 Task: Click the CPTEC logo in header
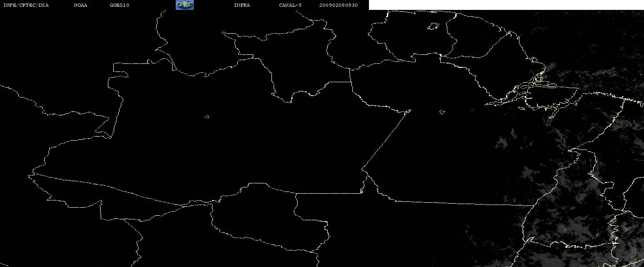(x=184, y=5)
